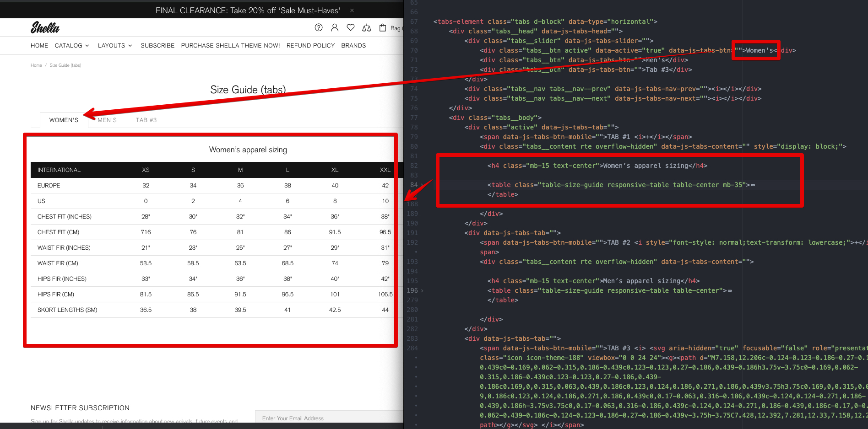Click the HIPS FIR (CM) row label
868x429 pixels.
(56, 294)
